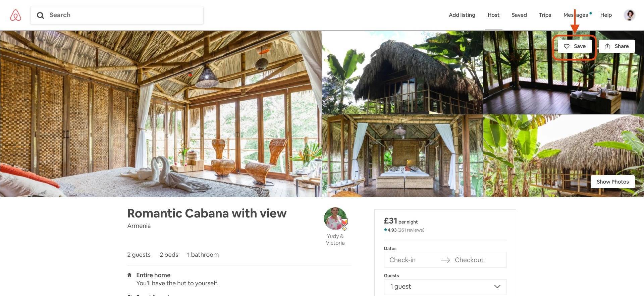Toggle Save to add listing to wishlist
644x296 pixels.
point(574,46)
